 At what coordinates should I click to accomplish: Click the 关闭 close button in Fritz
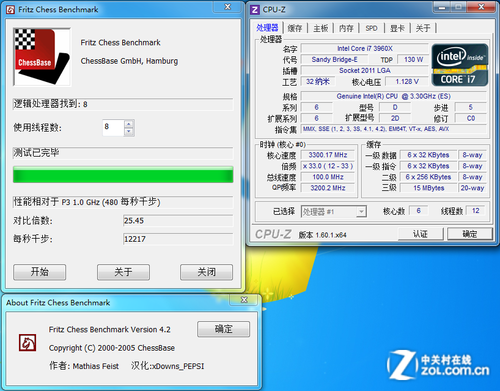pos(207,272)
